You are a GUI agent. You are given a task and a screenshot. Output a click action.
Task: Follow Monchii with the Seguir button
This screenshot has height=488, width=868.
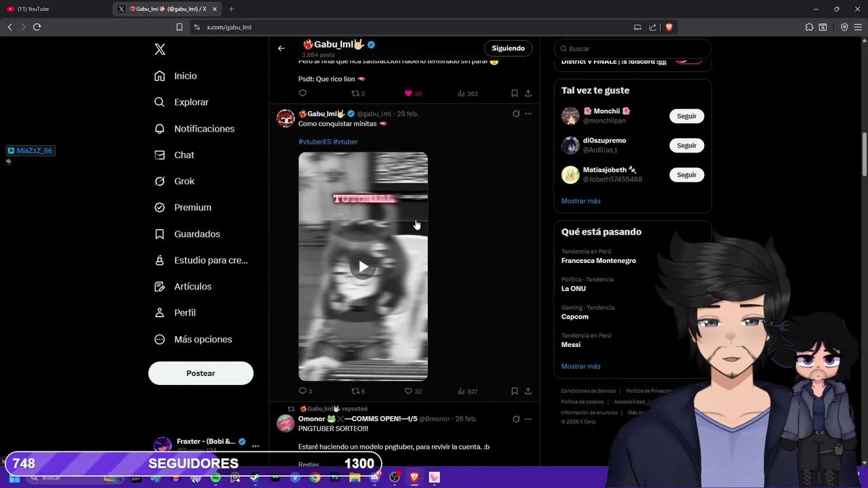686,116
